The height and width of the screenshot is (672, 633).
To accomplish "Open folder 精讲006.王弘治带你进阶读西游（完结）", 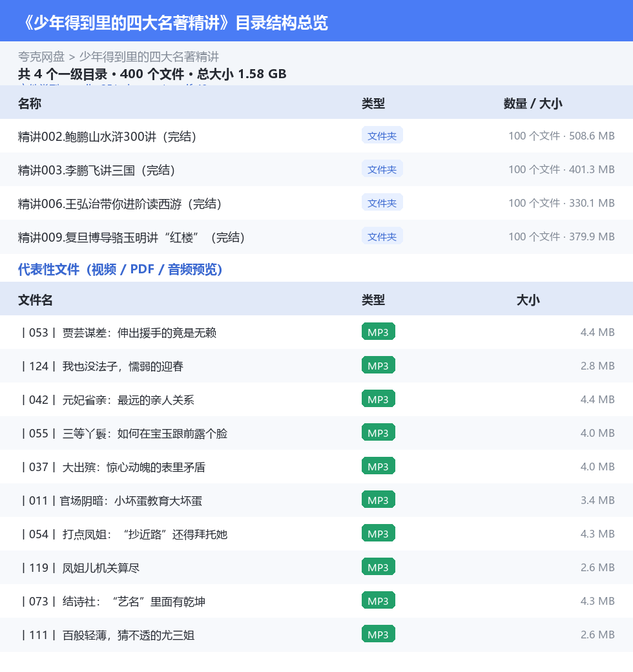I will (x=119, y=204).
